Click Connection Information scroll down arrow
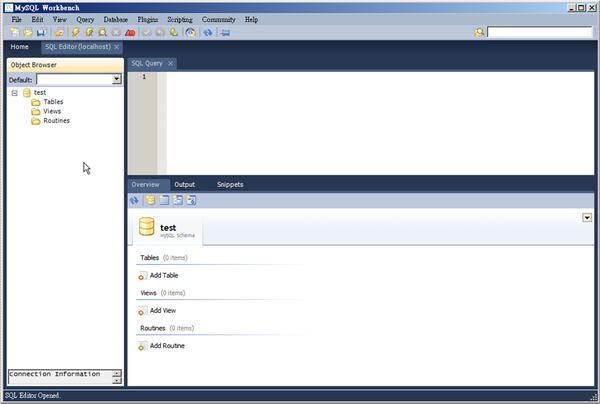The image size is (600, 404). [x=117, y=380]
